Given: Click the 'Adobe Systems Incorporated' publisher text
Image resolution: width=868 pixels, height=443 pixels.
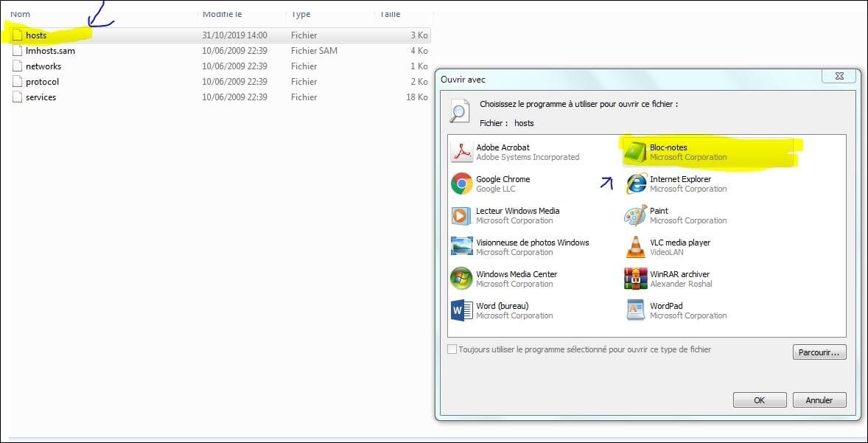Looking at the screenshot, I should (528, 157).
